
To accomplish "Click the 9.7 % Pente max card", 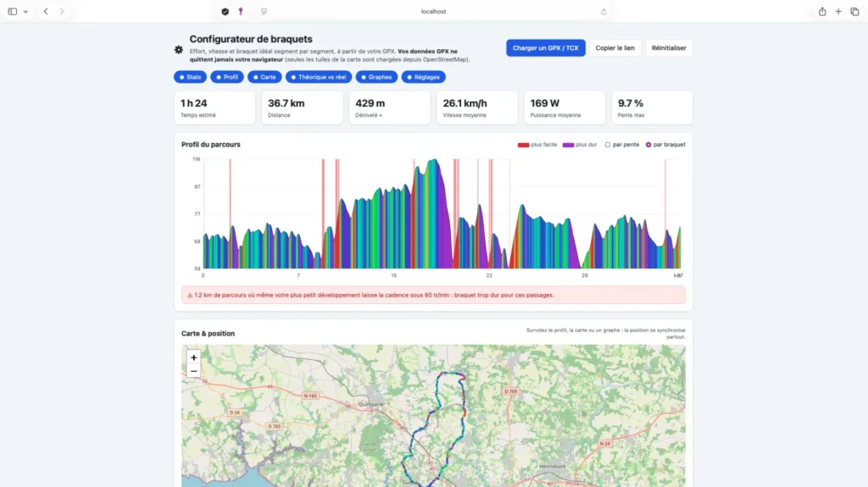I will pyautogui.click(x=652, y=108).
